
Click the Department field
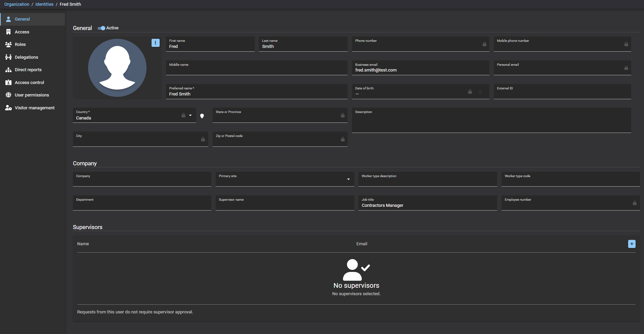[x=142, y=203]
